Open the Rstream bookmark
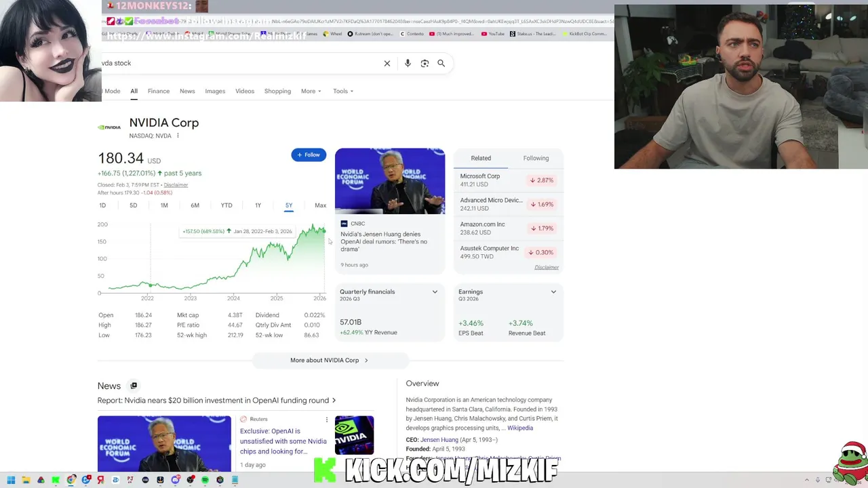Viewport: 868px width, 488px height. point(370,34)
